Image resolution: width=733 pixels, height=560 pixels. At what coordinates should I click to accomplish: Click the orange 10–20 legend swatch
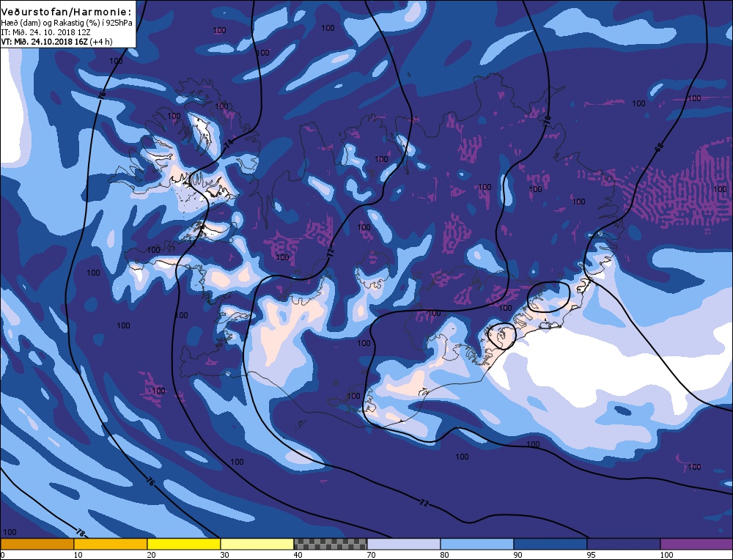pos(111,544)
